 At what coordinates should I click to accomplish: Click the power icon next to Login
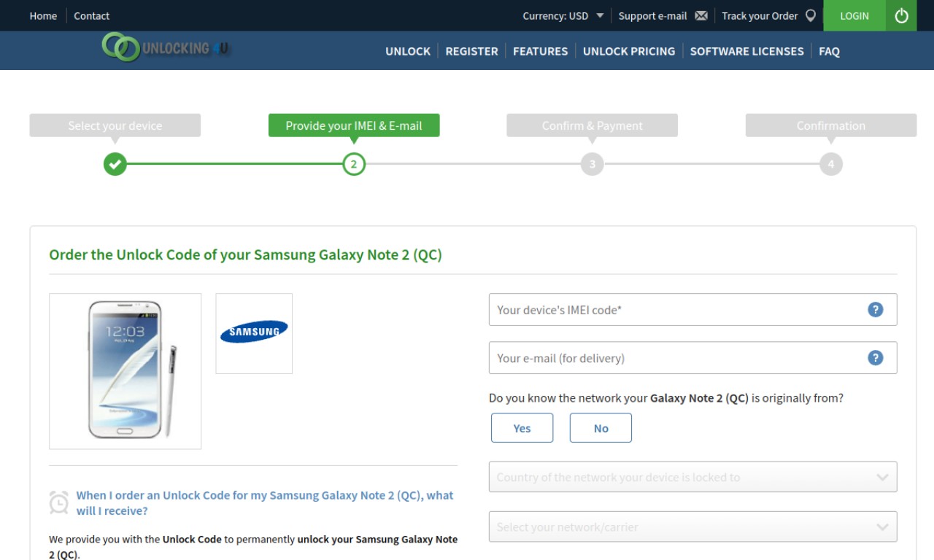(x=901, y=15)
